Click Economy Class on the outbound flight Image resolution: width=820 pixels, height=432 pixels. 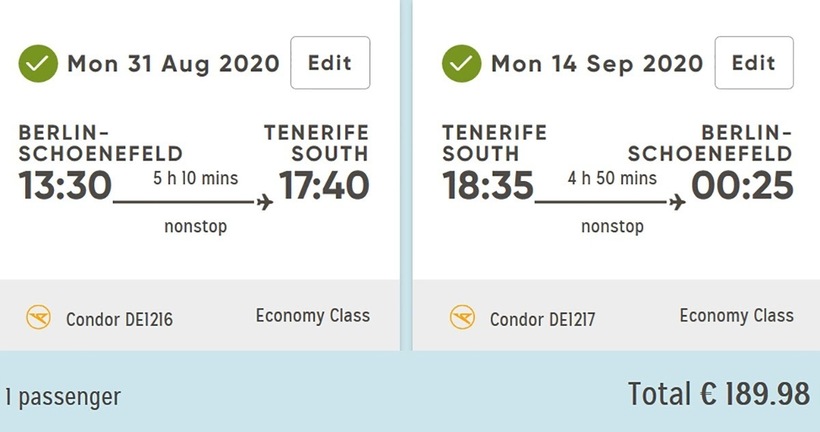click(312, 316)
